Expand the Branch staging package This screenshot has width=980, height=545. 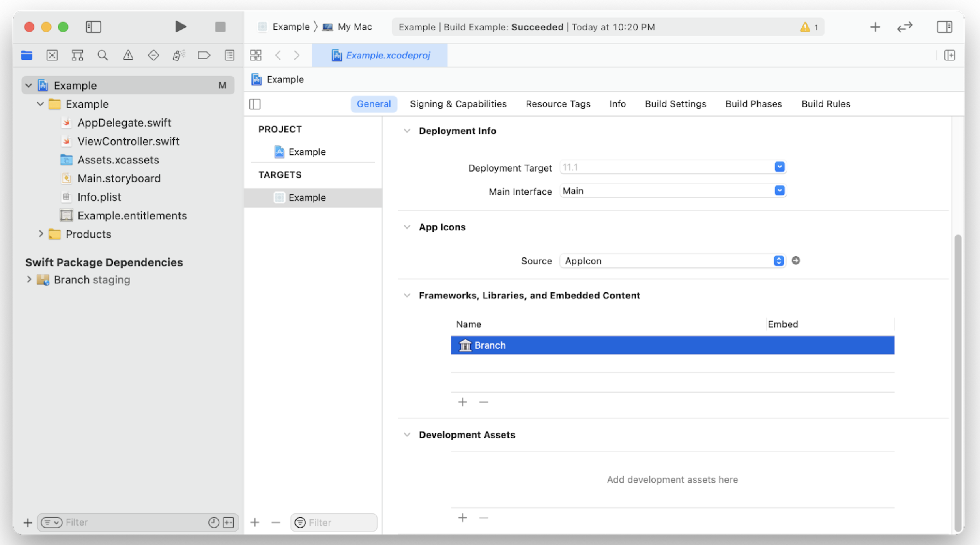tap(29, 279)
